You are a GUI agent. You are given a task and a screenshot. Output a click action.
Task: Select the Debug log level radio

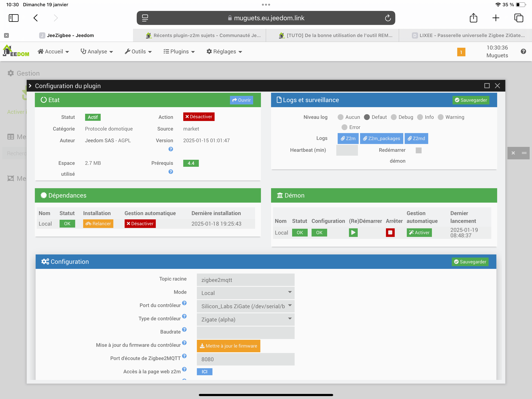point(394,117)
